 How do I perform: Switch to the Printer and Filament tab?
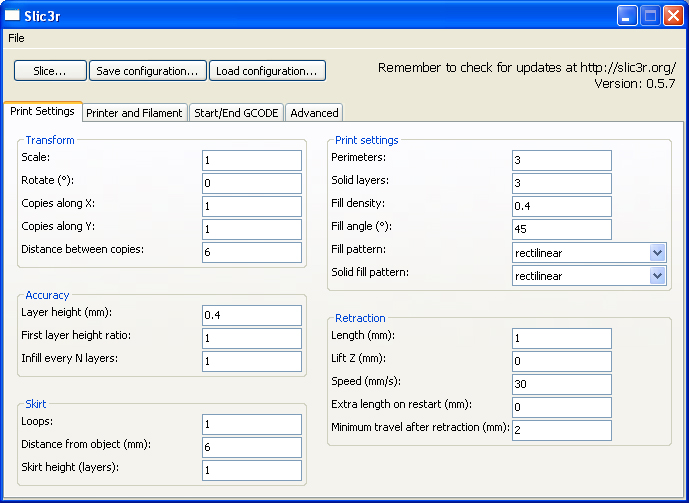pyautogui.click(x=134, y=113)
